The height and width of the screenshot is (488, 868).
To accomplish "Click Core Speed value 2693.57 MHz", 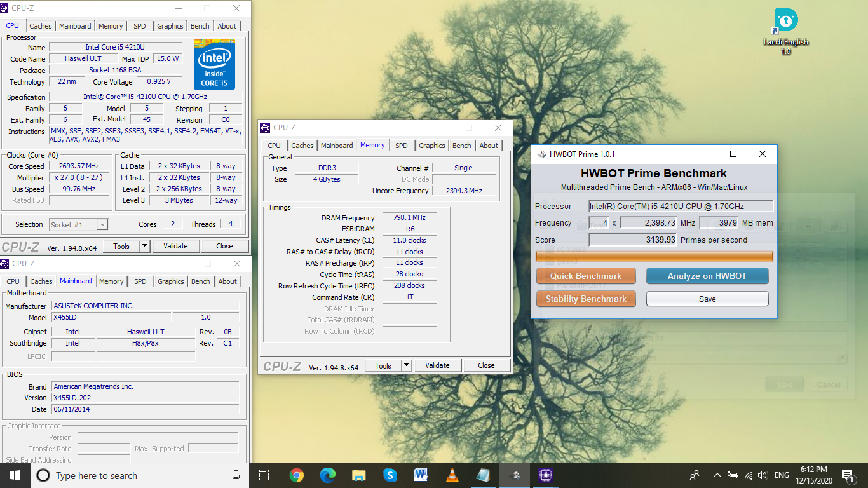I will [x=79, y=166].
